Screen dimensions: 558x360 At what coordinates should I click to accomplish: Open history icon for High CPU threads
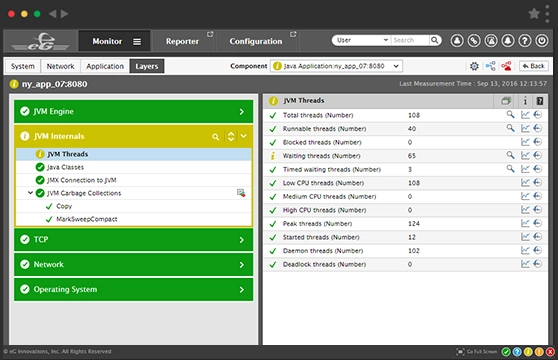point(538,210)
